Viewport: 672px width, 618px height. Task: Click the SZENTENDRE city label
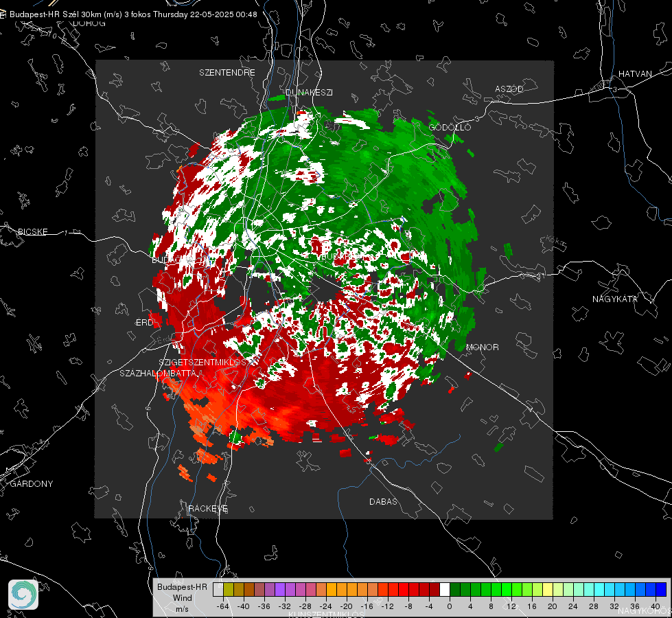(x=227, y=73)
